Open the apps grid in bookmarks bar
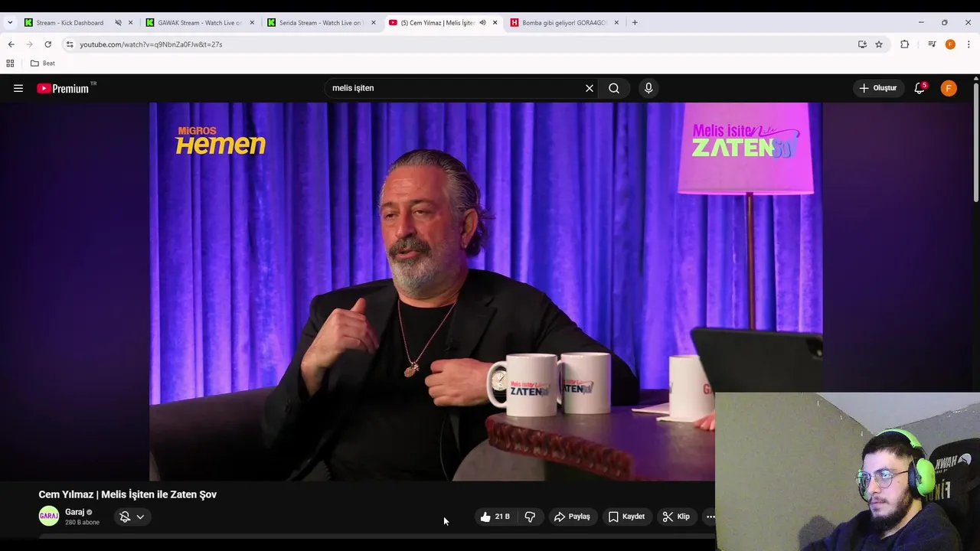The image size is (980, 551). tap(10, 64)
